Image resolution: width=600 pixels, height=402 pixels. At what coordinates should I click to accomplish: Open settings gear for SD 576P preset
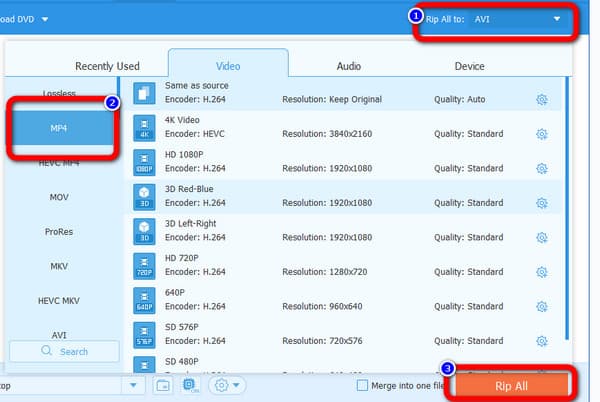point(541,341)
